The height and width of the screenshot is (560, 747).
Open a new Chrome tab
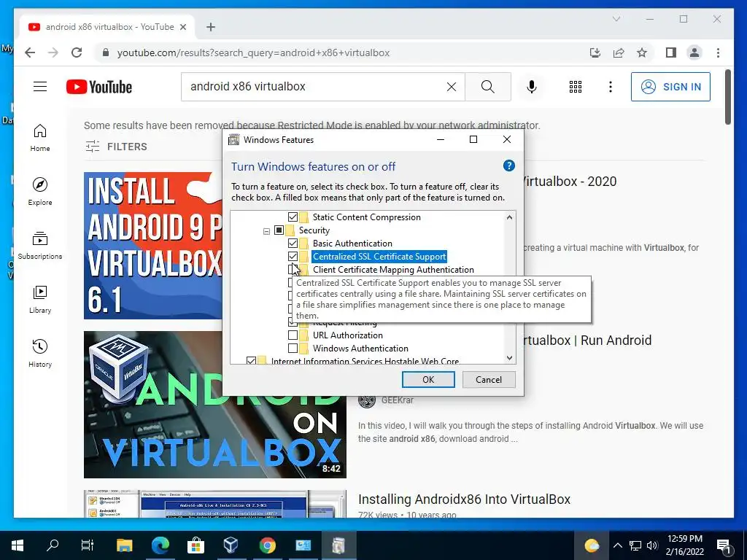point(211,27)
